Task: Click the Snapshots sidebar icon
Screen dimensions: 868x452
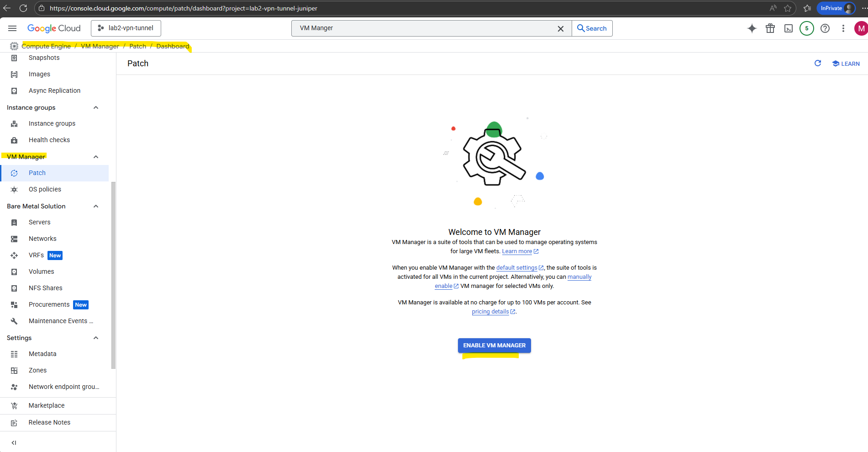Action: tap(14, 58)
